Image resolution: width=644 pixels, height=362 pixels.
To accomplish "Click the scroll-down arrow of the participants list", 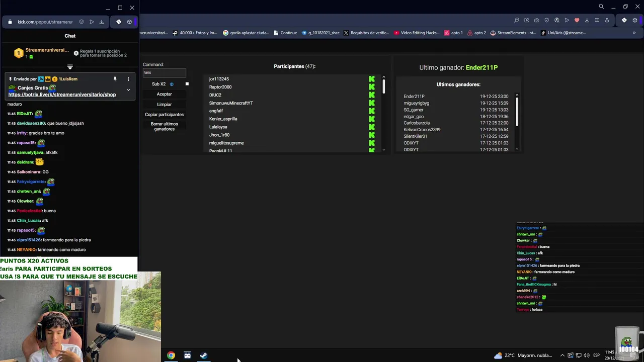I will 384,149.
